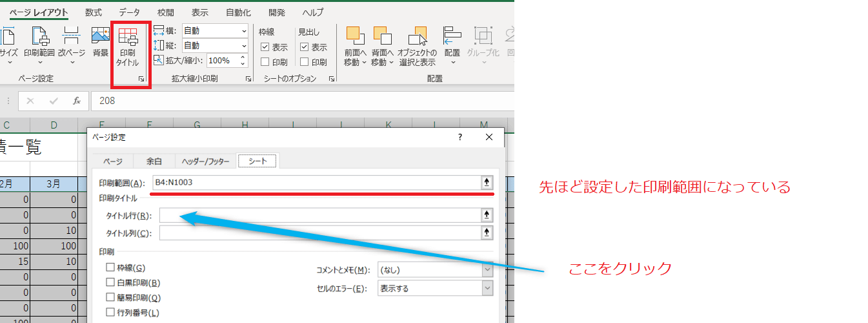
Task: Click the タイトル列 range selector icon
Action: click(487, 233)
